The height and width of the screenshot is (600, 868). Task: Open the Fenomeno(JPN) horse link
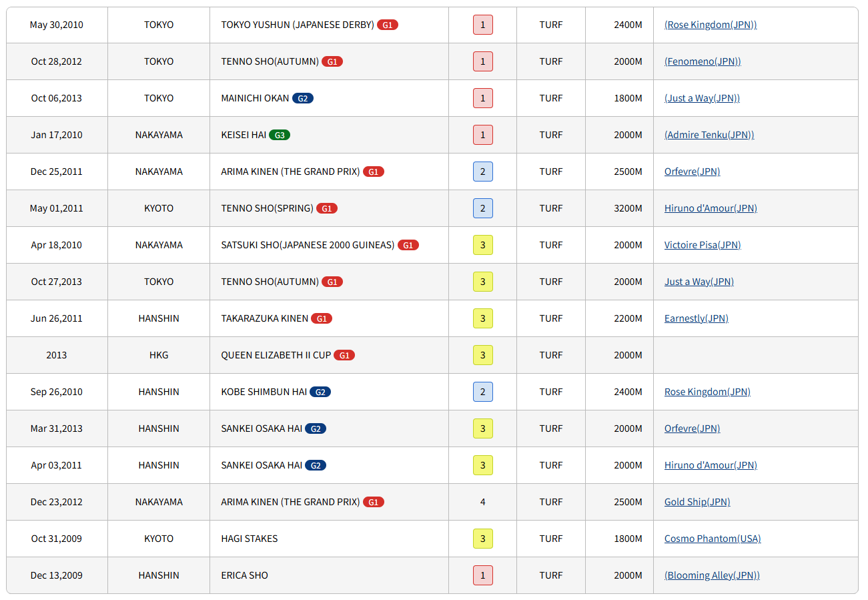(703, 61)
